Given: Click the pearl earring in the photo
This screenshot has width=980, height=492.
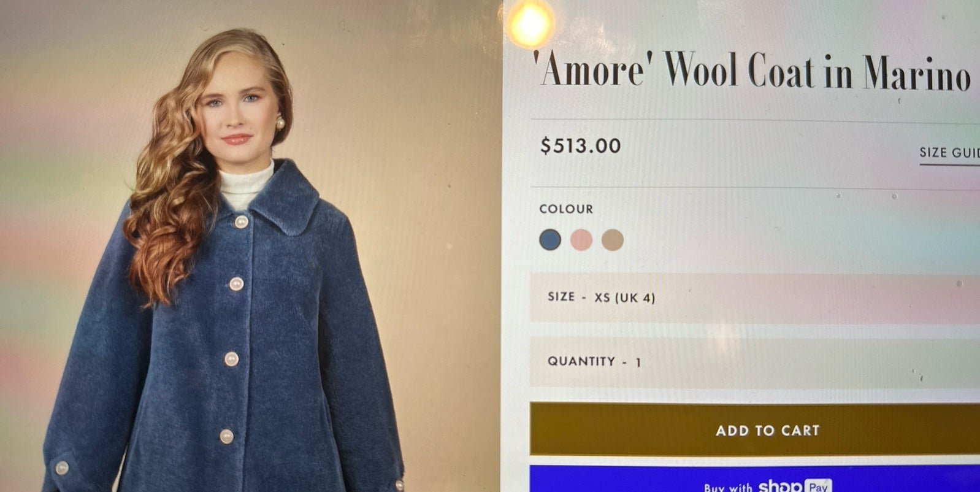Looking at the screenshot, I should [280, 124].
